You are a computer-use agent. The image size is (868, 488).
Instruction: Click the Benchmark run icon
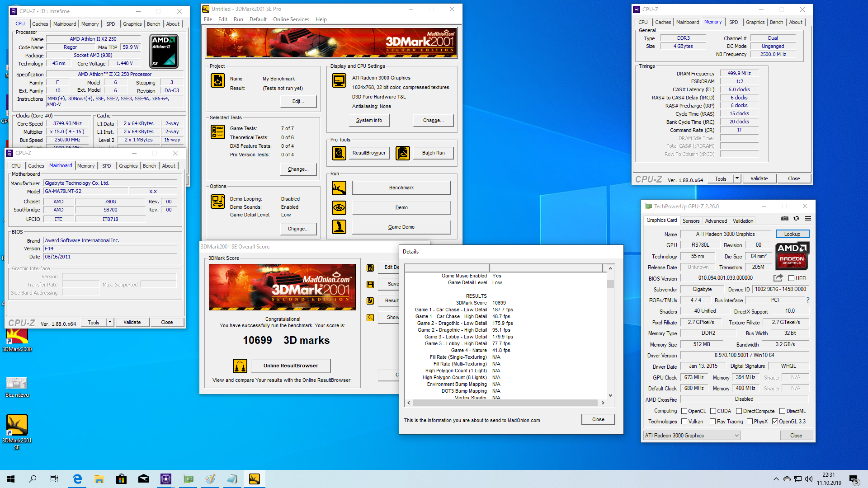coord(339,188)
